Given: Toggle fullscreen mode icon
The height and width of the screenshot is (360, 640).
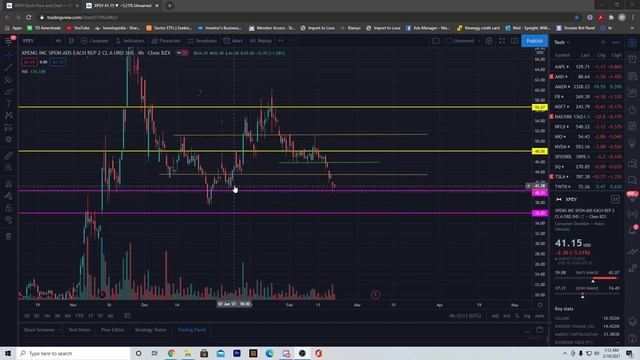Looking at the screenshot, I should coord(502,41).
